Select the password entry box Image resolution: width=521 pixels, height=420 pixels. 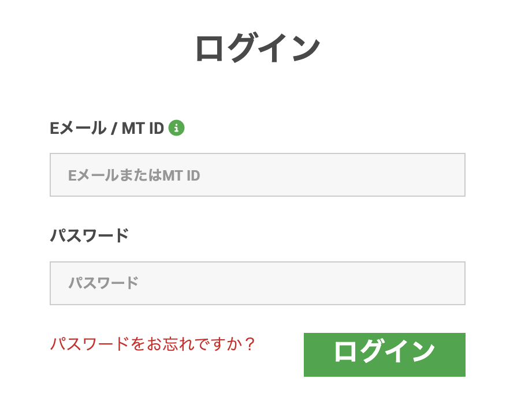coord(258,283)
